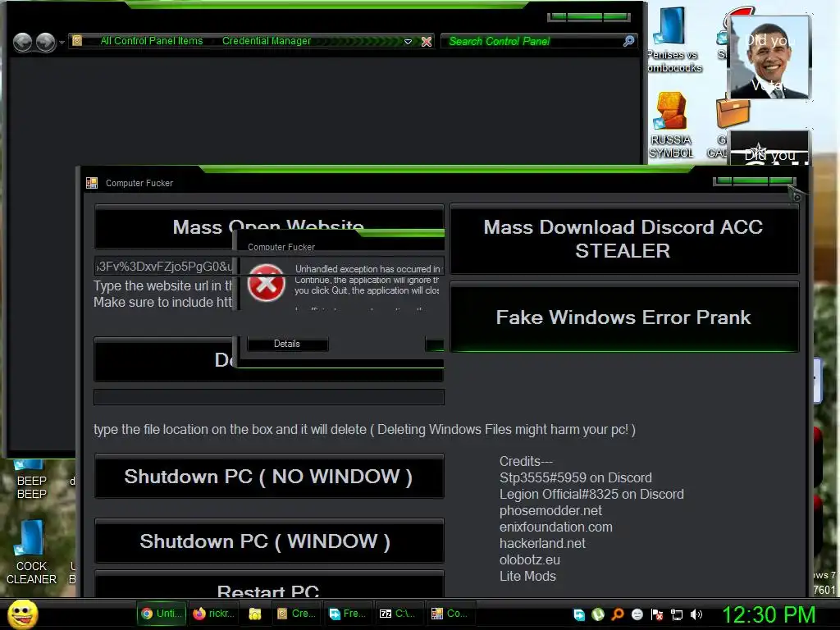Click the 'hackerland.net' credit line
Viewport: 840px width, 630px height.
[x=543, y=543]
